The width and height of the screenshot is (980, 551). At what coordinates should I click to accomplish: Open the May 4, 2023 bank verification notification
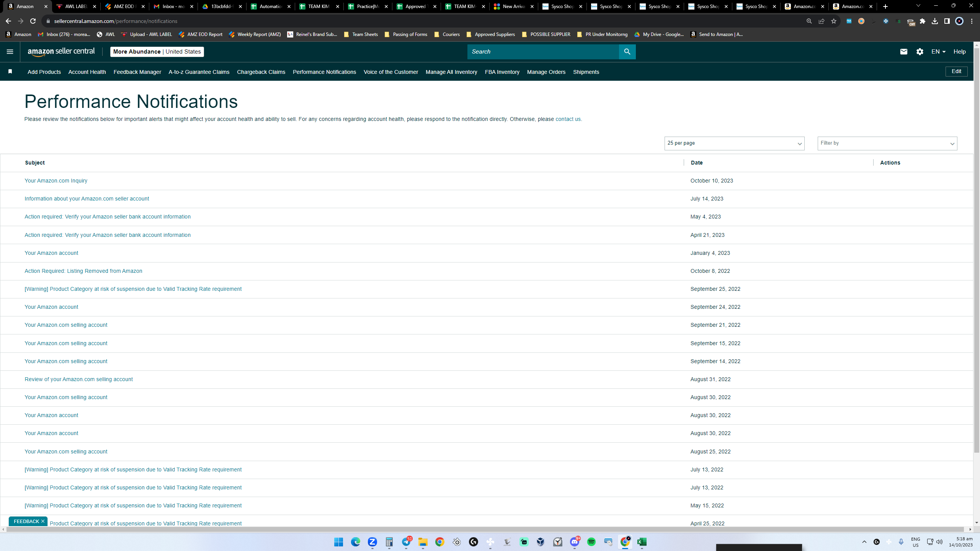click(x=108, y=217)
